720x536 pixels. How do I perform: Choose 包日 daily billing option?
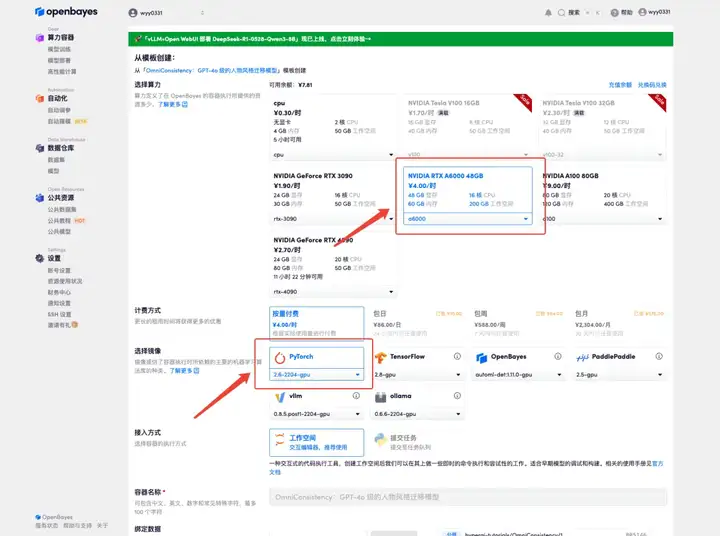[417, 323]
